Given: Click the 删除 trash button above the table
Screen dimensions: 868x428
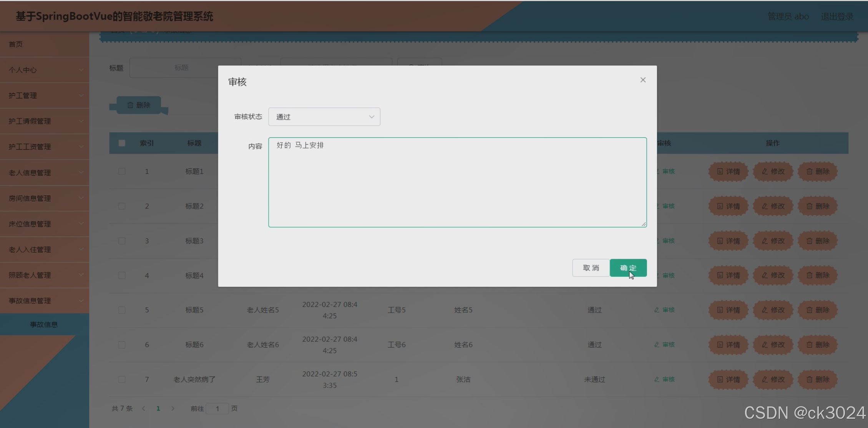Looking at the screenshot, I should click(139, 105).
